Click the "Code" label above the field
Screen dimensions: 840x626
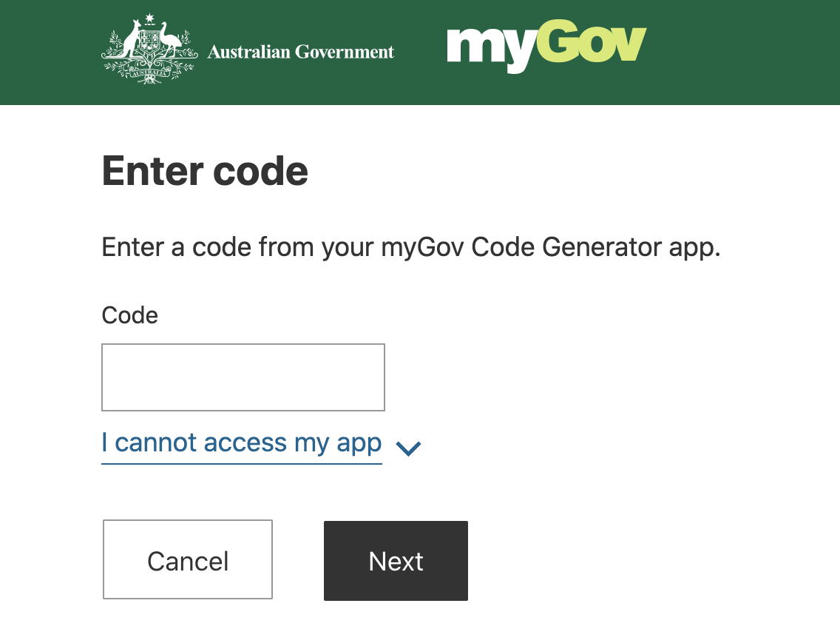pyautogui.click(x=129, y=315)
